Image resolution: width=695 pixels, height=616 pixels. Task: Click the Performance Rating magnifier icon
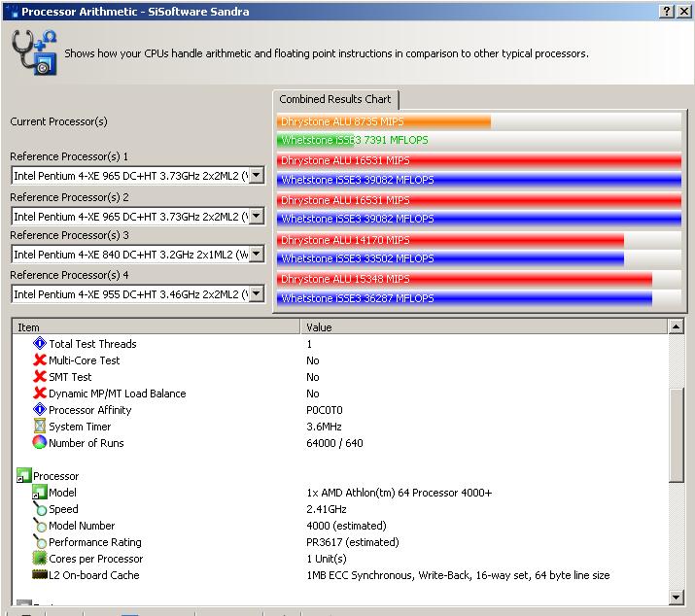pos(40,541)
